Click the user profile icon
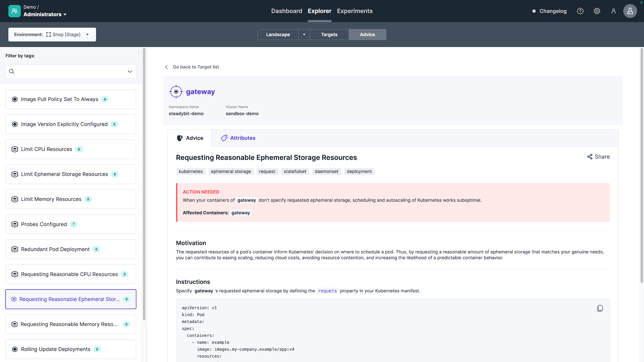Viewport: 644px width, 362px height. [613, 11]
